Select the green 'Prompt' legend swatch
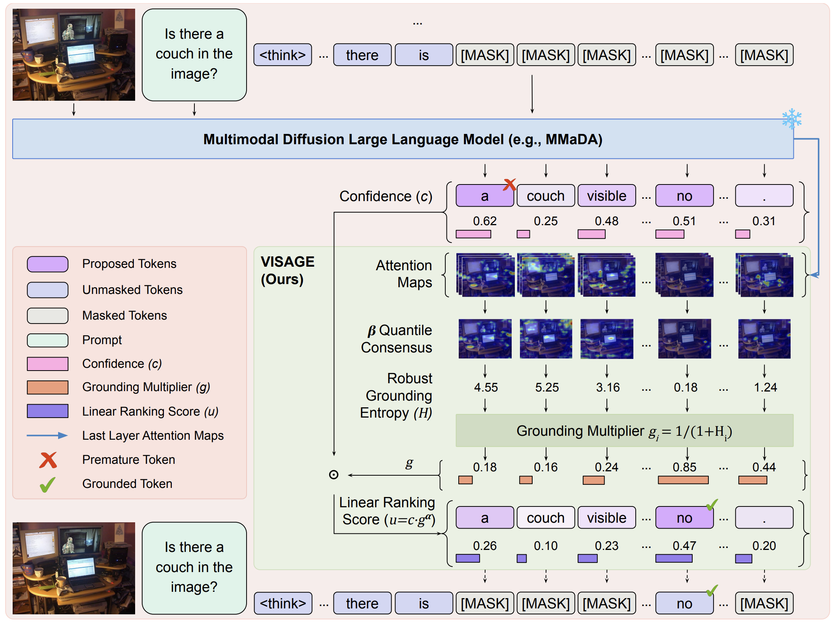The image size is (840, 625). point(47,340)
